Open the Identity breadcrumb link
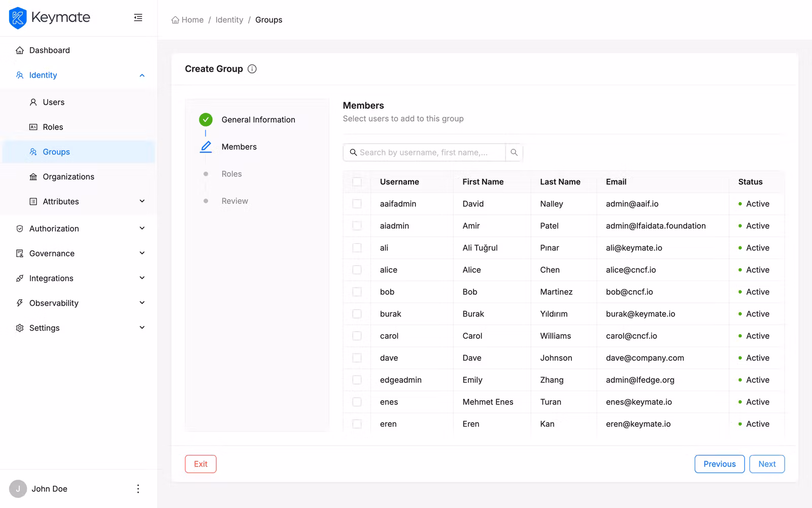 tap(229, 19)
